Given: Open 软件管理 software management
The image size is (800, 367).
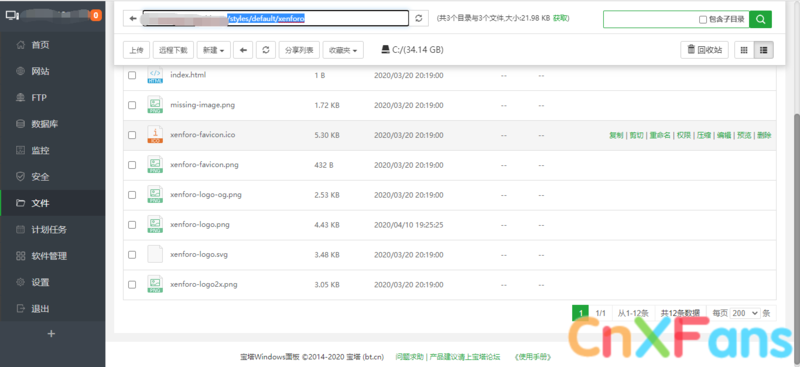Looking at the screenshot, I should pyautogui.click(x=48, y=256).
